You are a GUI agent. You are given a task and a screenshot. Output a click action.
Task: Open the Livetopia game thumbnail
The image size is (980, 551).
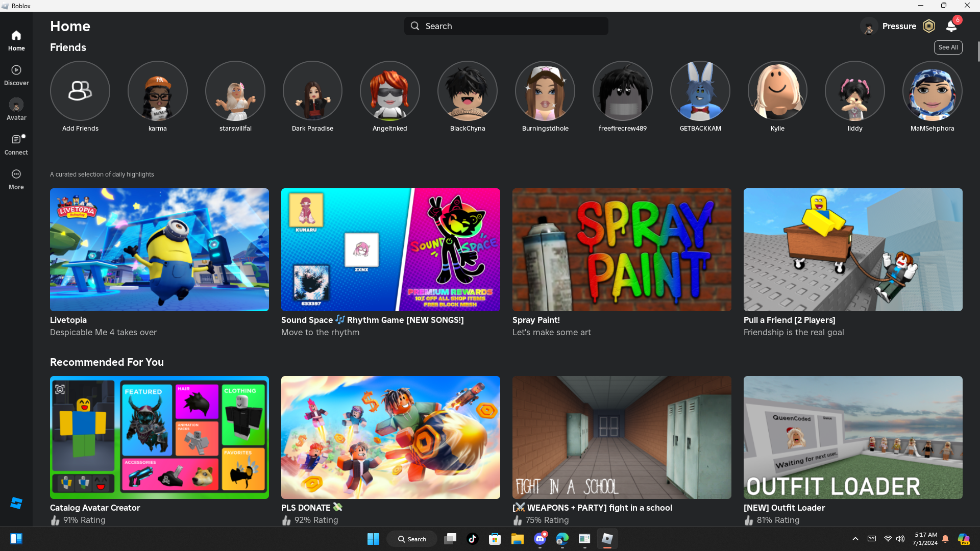pos(159,249)
